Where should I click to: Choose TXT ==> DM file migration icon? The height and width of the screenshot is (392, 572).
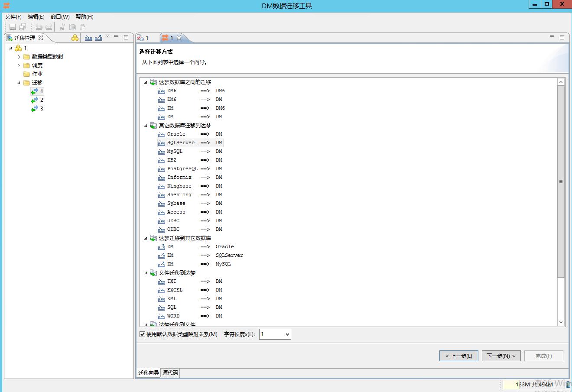point(162,281)
